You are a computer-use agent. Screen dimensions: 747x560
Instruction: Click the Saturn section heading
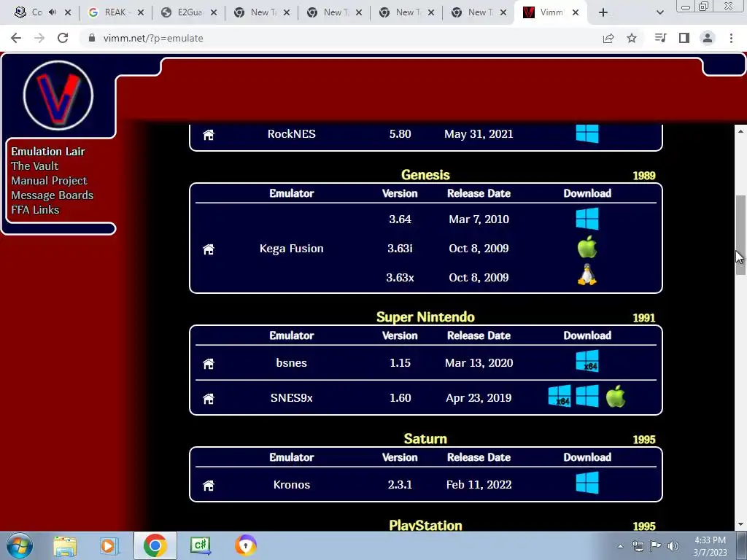(425, 438)
